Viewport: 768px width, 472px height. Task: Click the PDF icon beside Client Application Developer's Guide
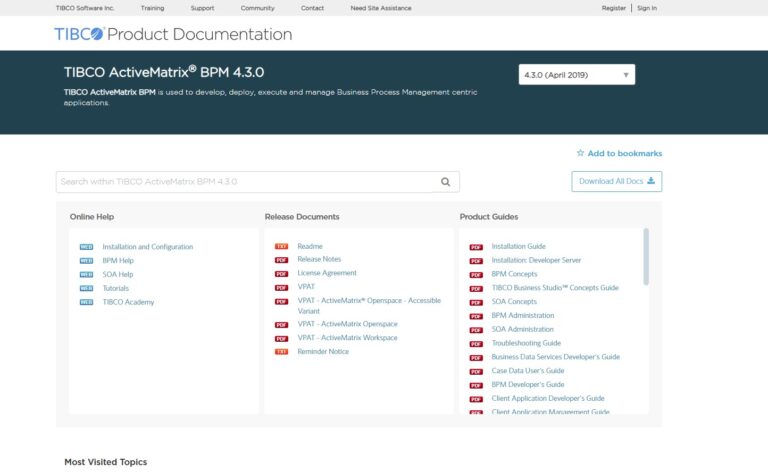[476, 399]
